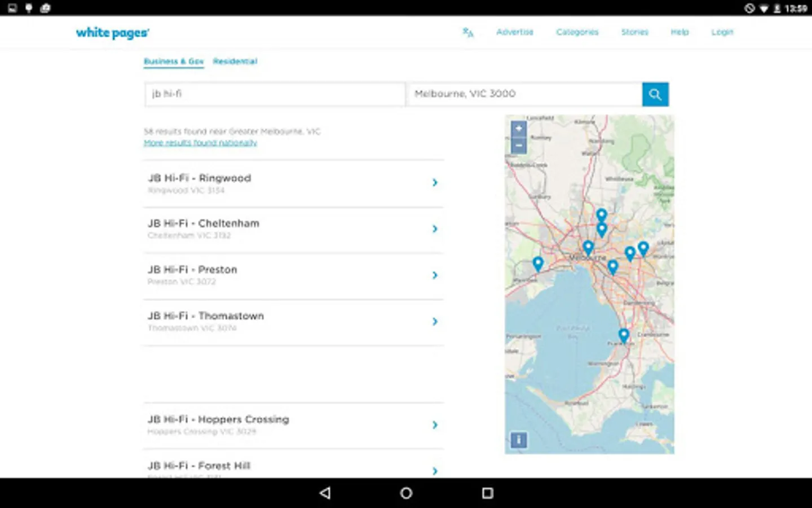This screenshot has width=812, height=508.
Task: Tap the picture notification icon in status bar
Action: click(12, 8)
